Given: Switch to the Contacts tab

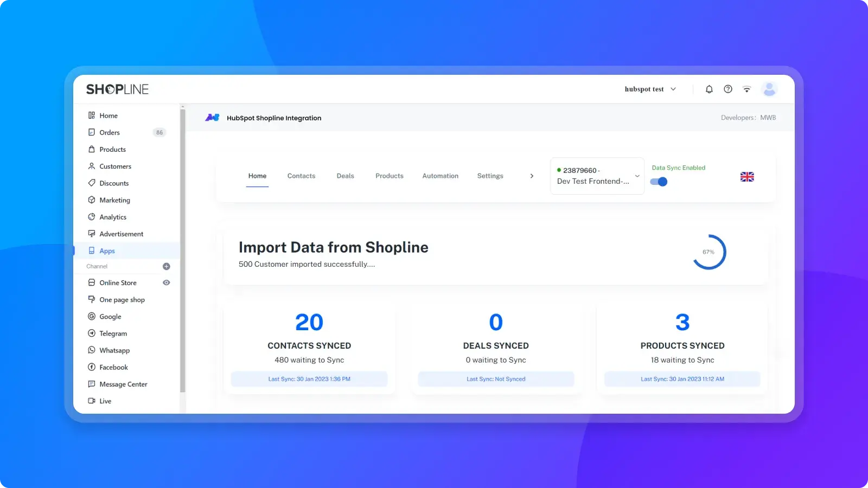Looking at the screenshot, I should tap(301, 176).
